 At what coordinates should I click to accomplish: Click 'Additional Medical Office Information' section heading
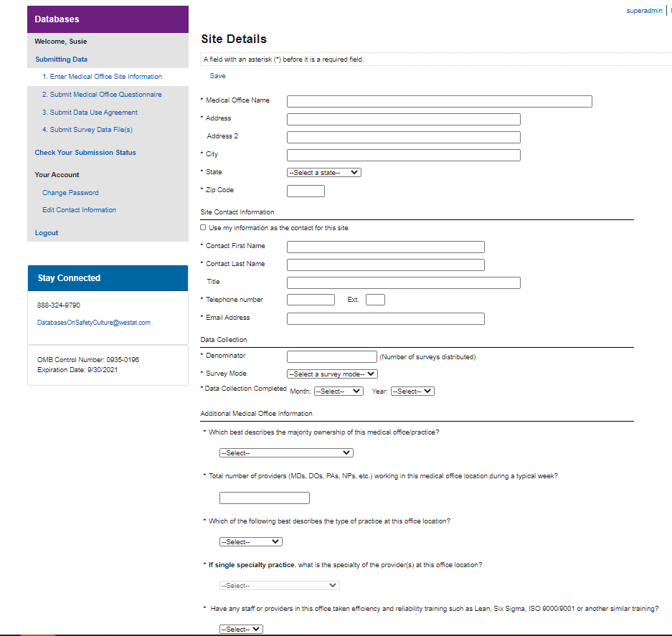click(256, 414)
